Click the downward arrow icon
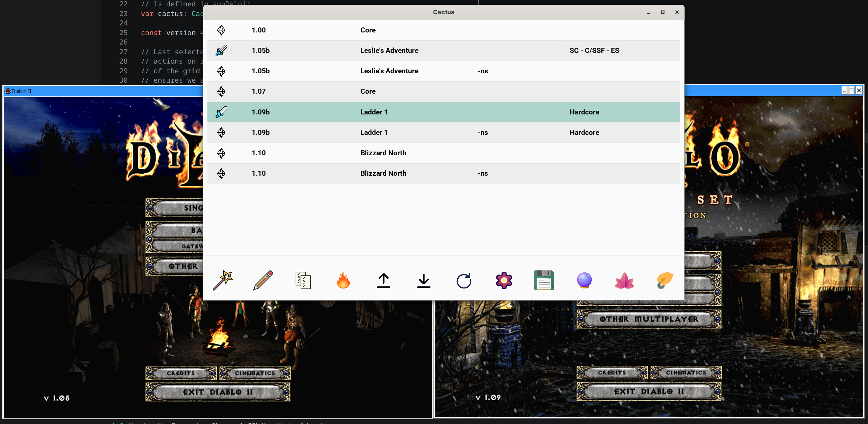868x424 pixels. tap(423, 280)
